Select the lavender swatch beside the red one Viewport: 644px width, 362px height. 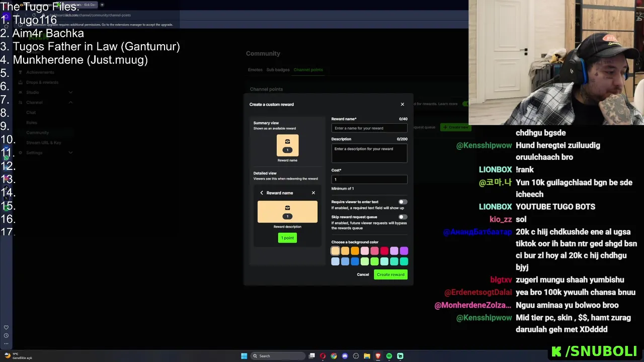pos(394,251)
